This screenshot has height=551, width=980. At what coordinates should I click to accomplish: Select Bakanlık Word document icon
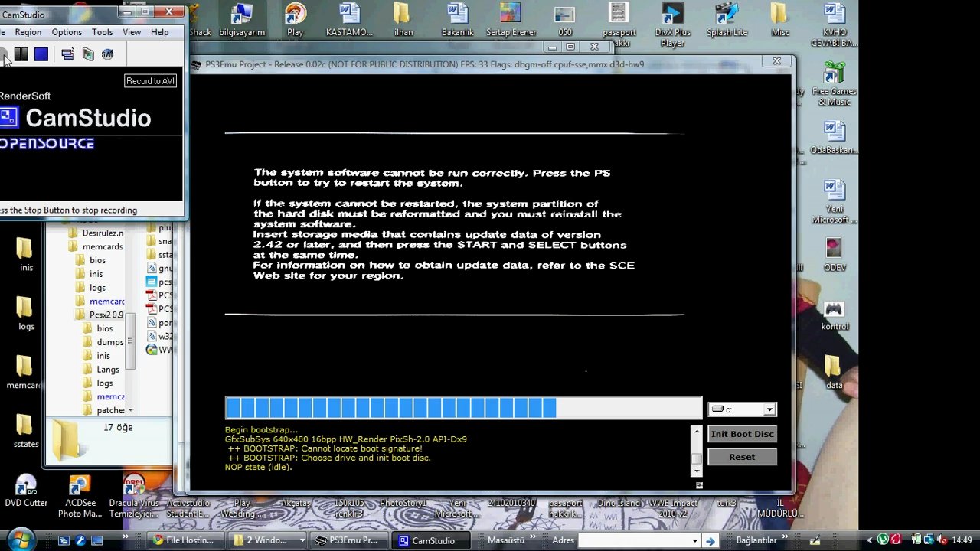pyautogui.click(x=457, y=20)
